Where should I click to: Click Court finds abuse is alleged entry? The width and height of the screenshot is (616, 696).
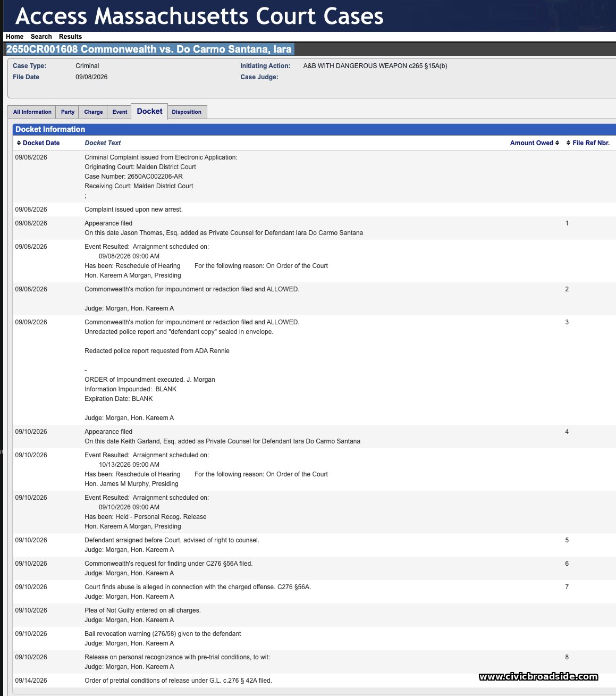pos(198,587)
